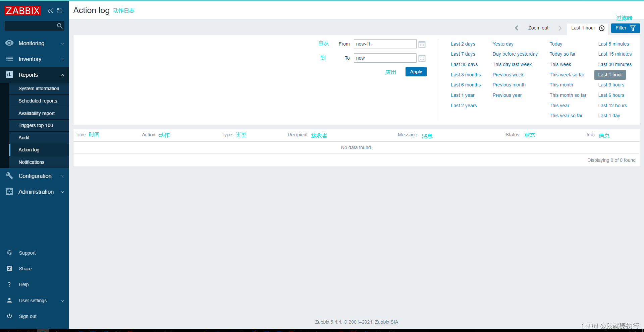Click the Reports chart icon
644x332 pixels.
9,74
